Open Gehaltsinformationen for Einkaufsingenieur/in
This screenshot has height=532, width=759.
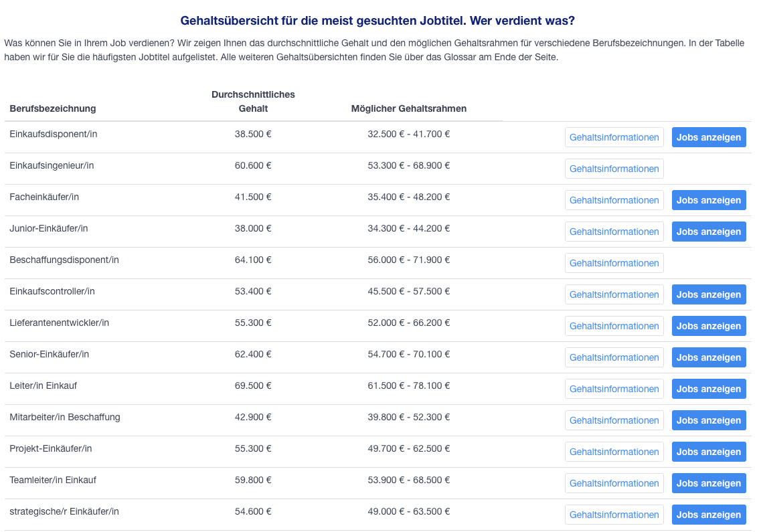[x=614, y=169]
